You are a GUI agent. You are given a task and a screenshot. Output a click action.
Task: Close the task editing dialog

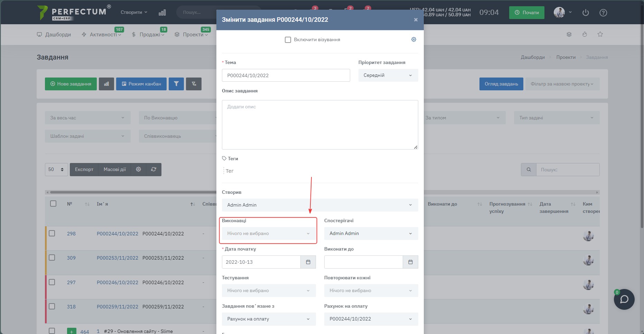(416, 20)
